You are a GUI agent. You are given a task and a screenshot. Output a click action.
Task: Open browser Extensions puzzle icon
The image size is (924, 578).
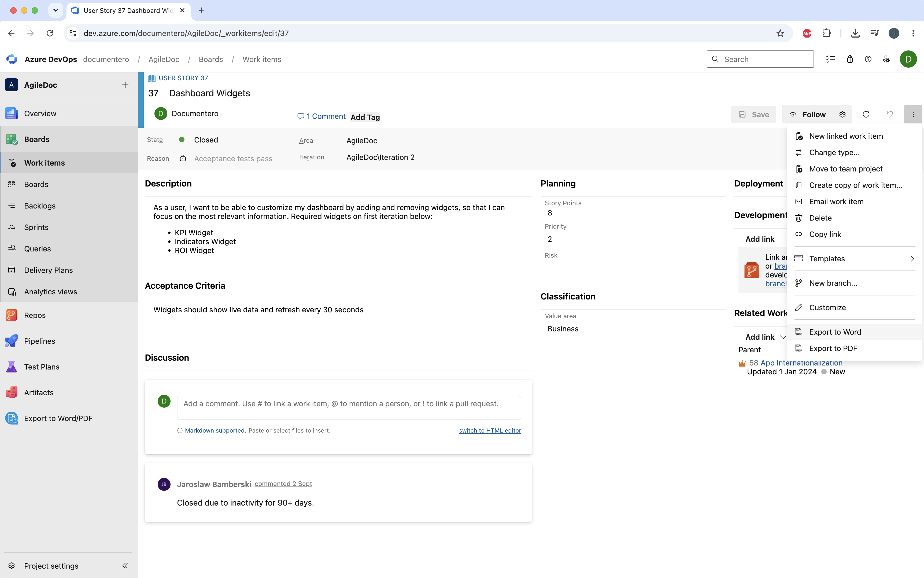tap(826, 33)
